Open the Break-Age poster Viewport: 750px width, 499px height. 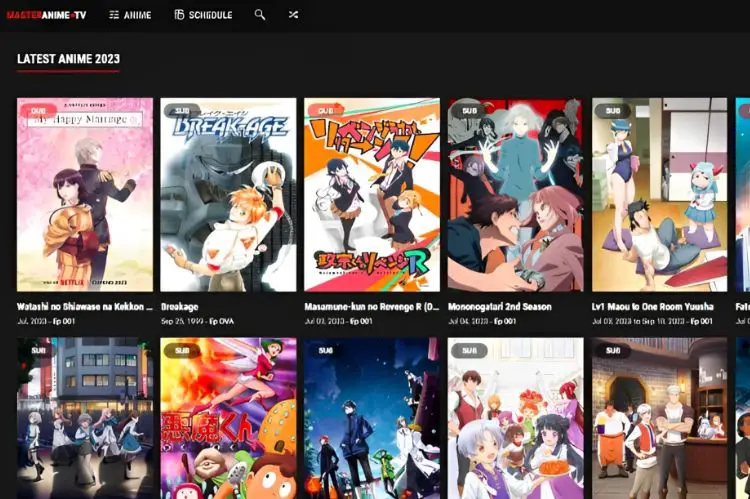(228, 195)
